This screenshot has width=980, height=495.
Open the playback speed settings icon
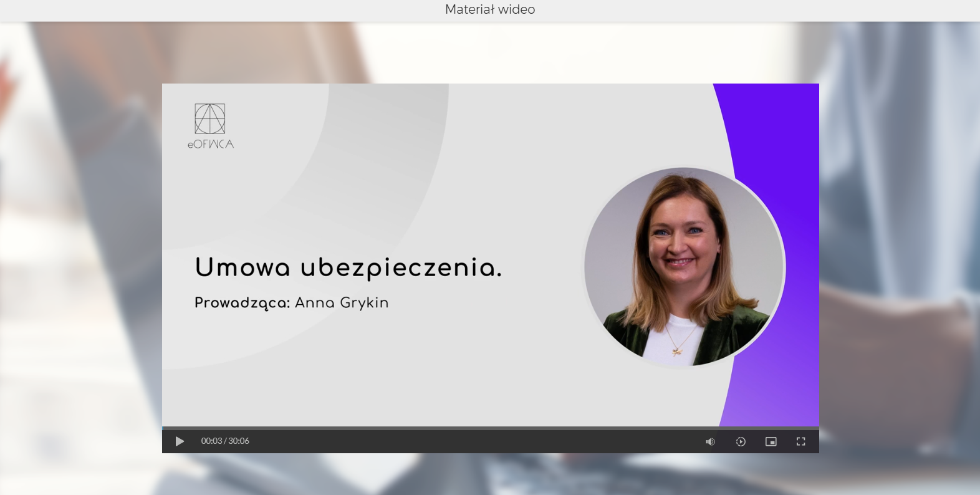[741, 441]
